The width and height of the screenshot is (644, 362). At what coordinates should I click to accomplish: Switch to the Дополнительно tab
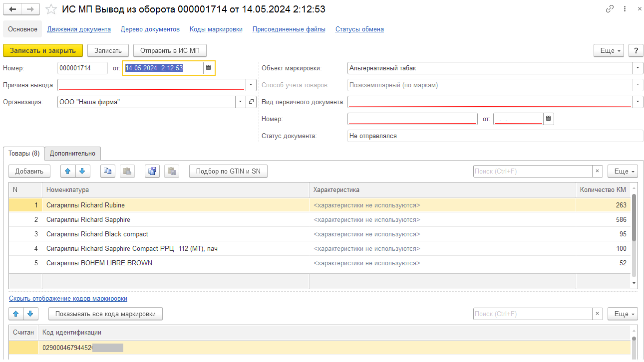[72, 153]
